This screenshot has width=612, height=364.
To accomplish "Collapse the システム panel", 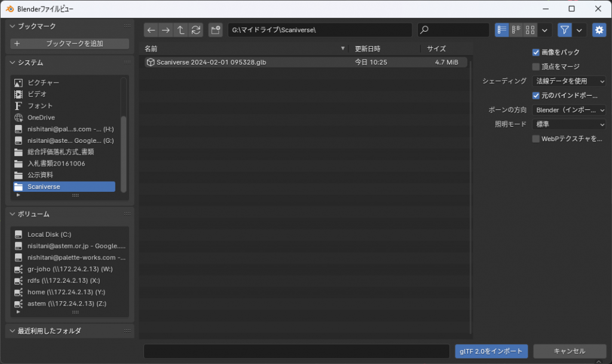I will 13,62.
